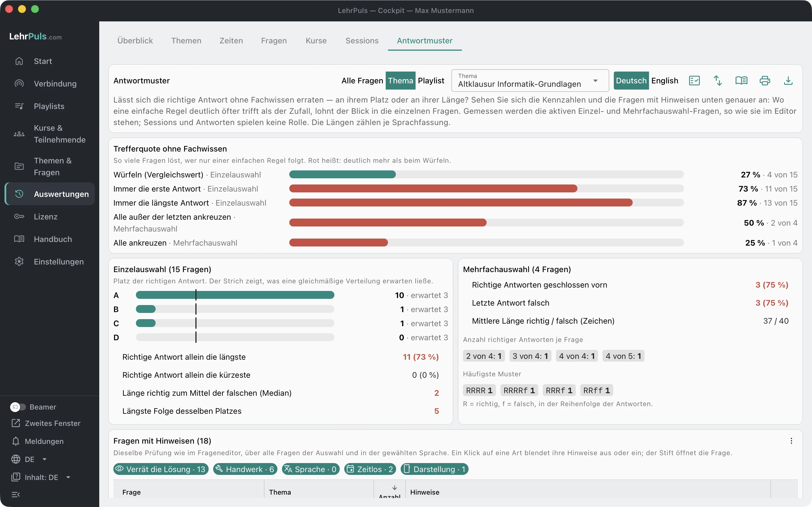812x507 pixels.
Task: Collapse the sidebar with bottom menu icon
Action: (16, 495)
